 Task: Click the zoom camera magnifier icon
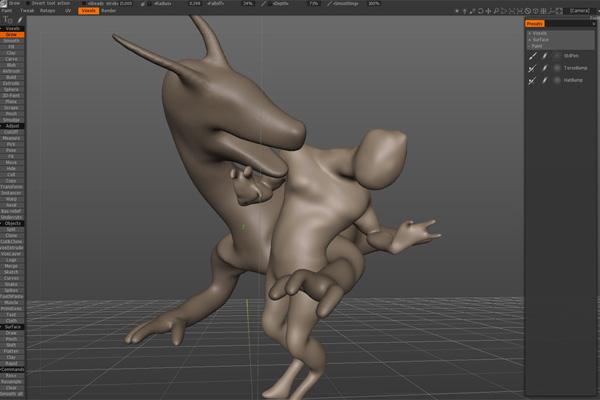point(496,11)
